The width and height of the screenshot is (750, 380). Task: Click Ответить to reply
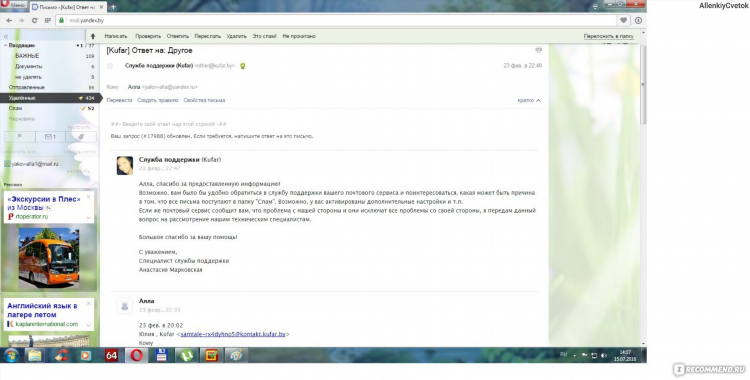click(x=177, y=36)
